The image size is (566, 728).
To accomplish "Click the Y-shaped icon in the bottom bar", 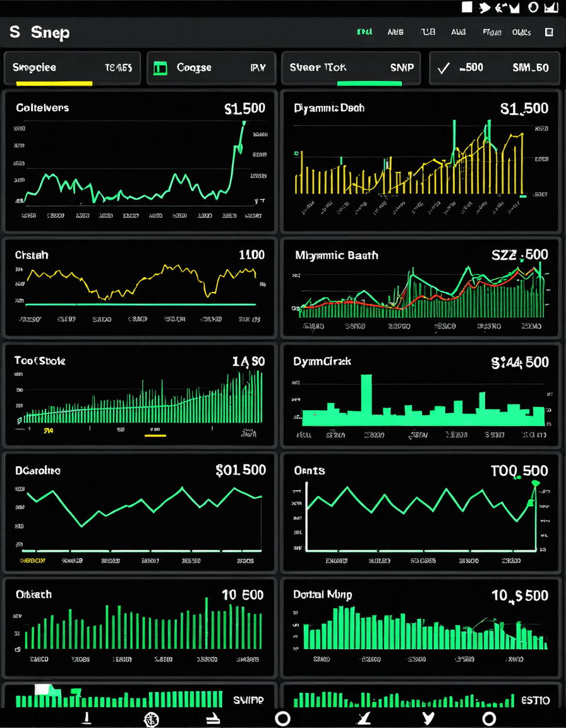I will tap(429, 719).
